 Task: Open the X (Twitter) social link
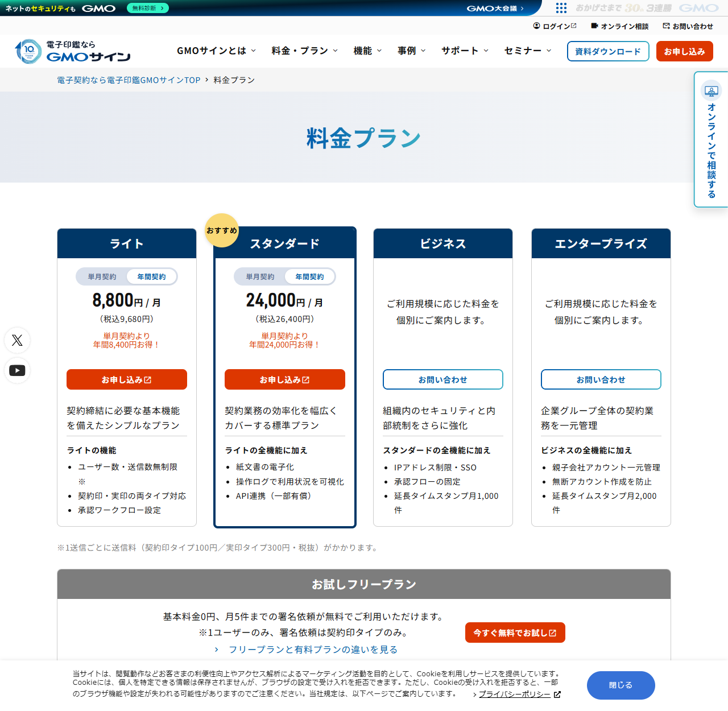click(17, 340)
